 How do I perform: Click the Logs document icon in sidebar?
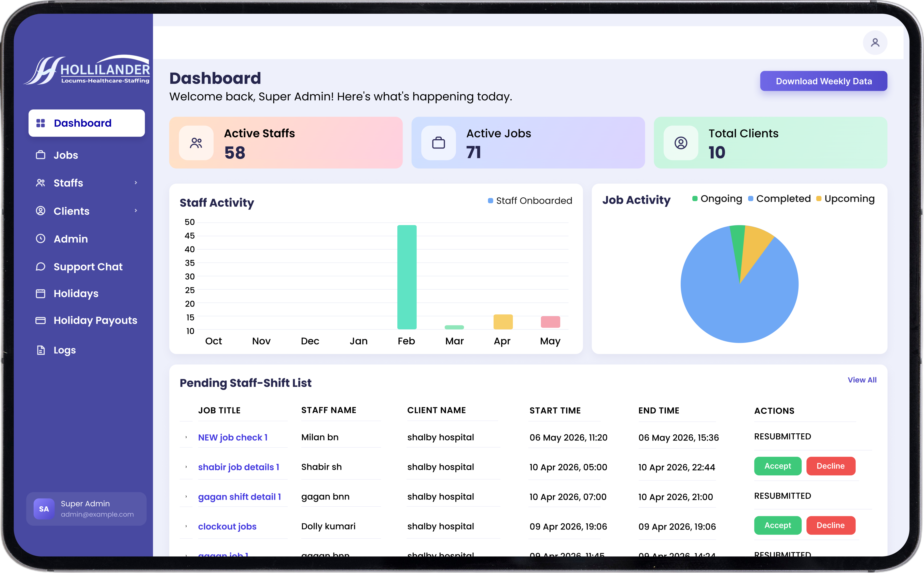40,350
